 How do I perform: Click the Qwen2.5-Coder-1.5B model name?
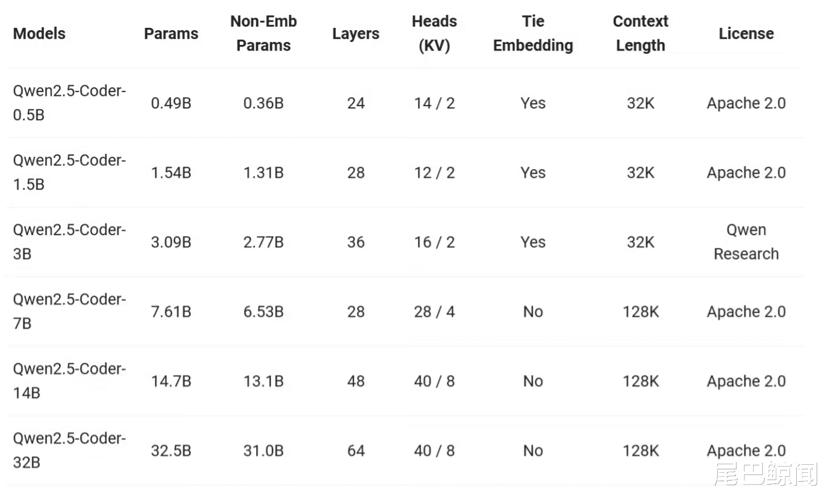point(69,172)
